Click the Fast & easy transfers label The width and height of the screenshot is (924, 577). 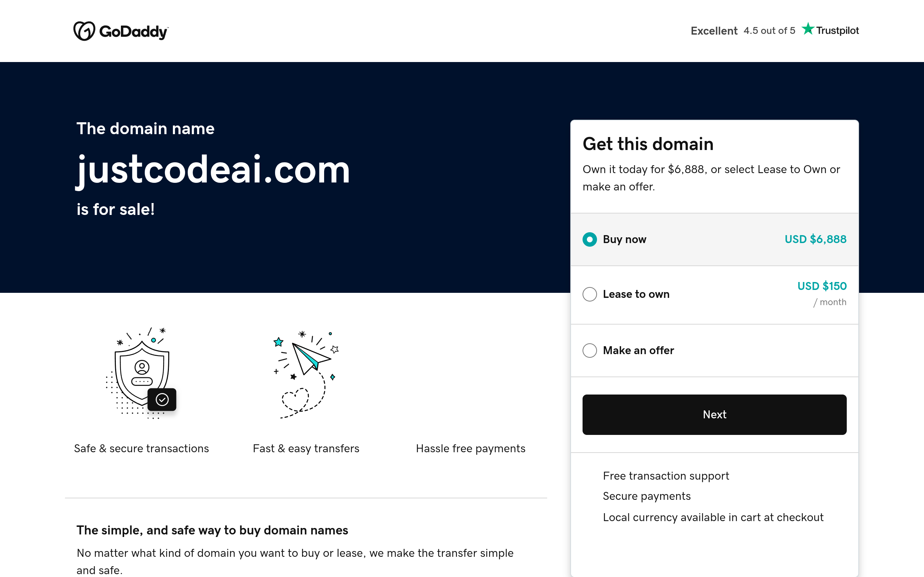(x=306, y=448)
